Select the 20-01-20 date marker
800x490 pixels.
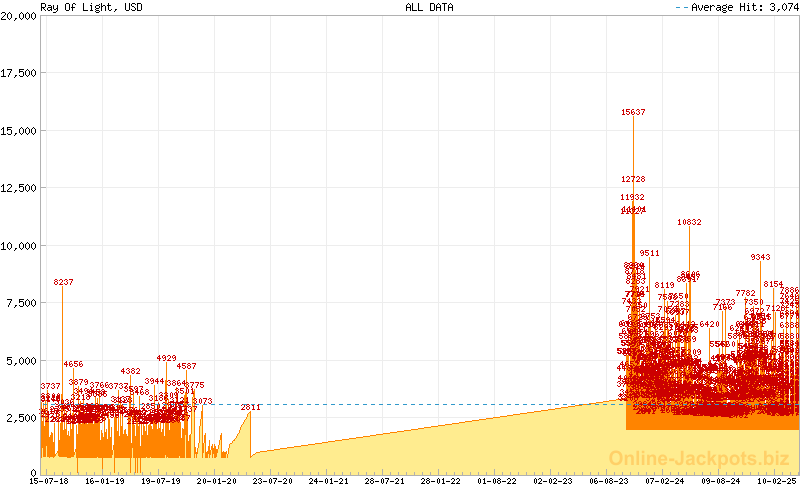tap(217, 481)
